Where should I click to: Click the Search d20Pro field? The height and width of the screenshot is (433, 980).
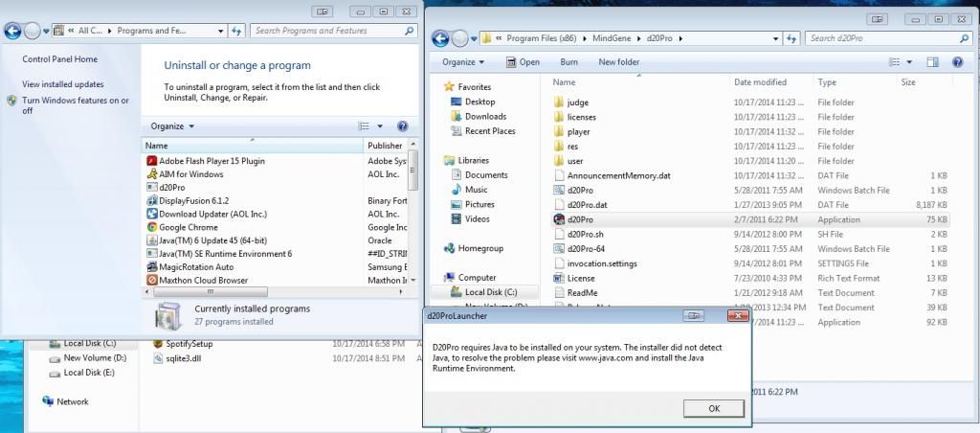tap(887, 38)
